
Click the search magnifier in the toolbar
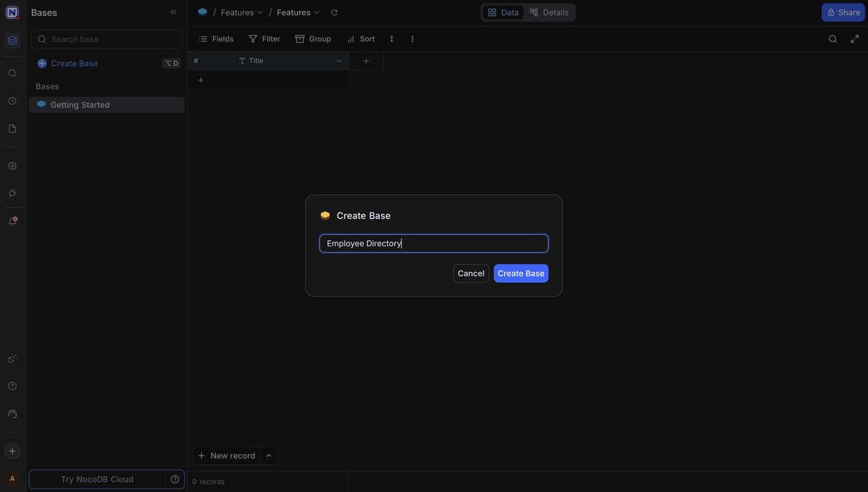point(833,39)
